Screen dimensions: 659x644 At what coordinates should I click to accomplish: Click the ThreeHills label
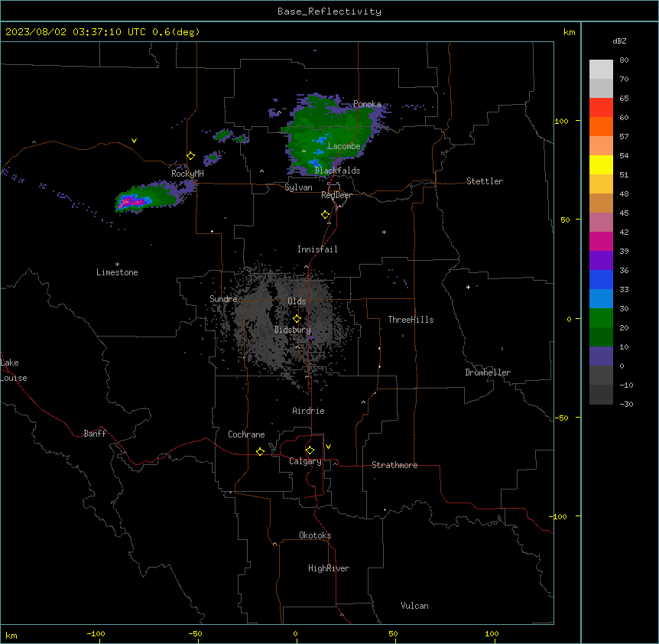tap(411, 320)
